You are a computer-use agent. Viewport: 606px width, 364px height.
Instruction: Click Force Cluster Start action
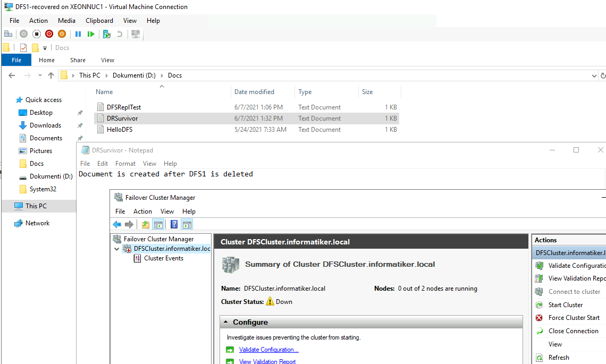(x=574, y=318)
